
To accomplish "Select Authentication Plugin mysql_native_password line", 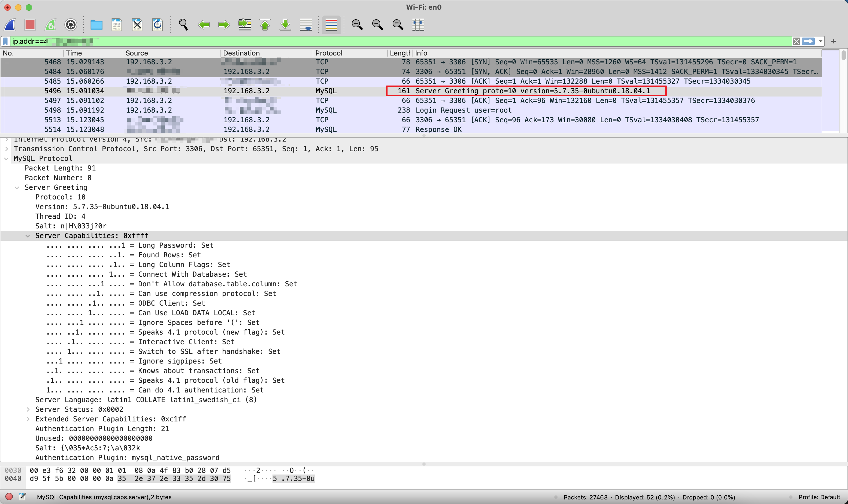I will [127, 458].
